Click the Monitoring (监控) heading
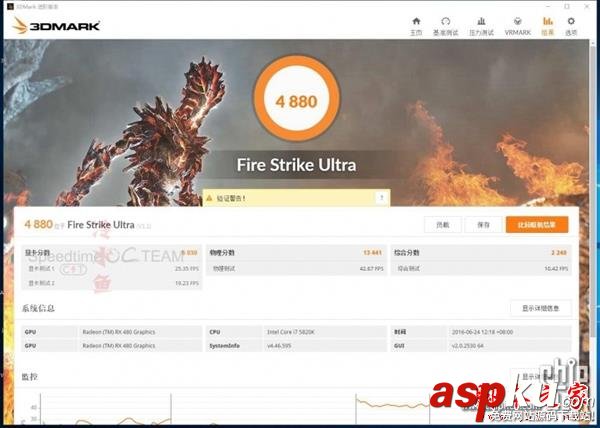Screen dimensions: 600x428 (29, 377)
